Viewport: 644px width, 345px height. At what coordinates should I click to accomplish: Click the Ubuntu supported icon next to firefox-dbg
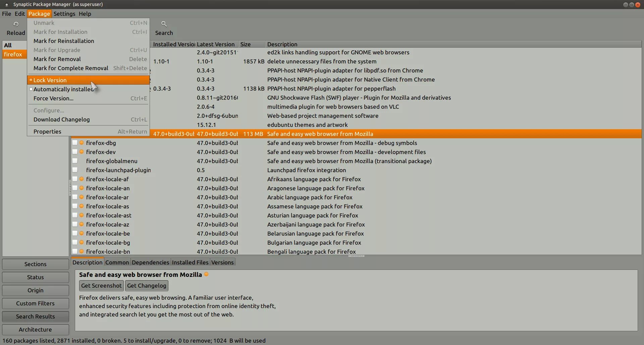click(x=82, y=143)
